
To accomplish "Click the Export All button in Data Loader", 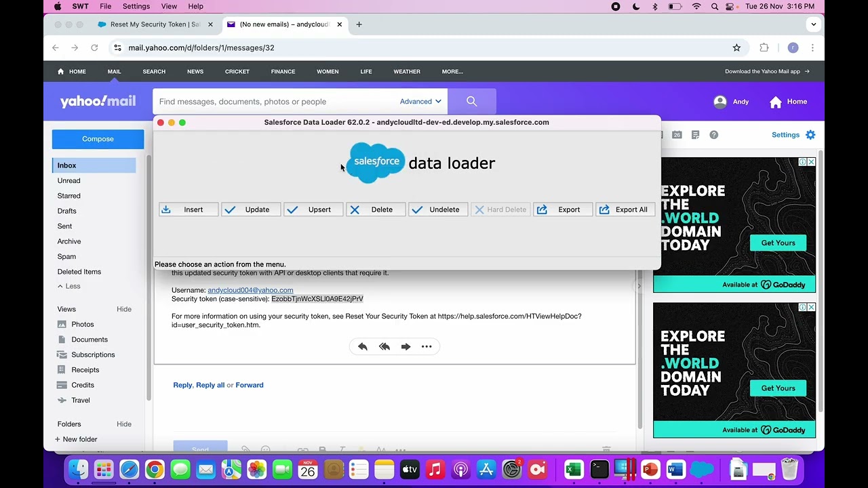I will [x=625, y=209].
